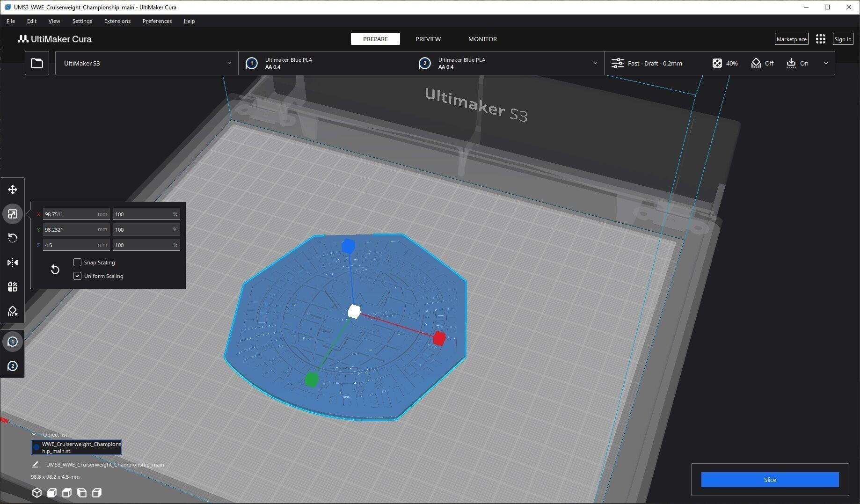The width and height of the screenshot is (860, 504).
Task: Click the white uniform scale center handle
Action: (x=354, y=312)
